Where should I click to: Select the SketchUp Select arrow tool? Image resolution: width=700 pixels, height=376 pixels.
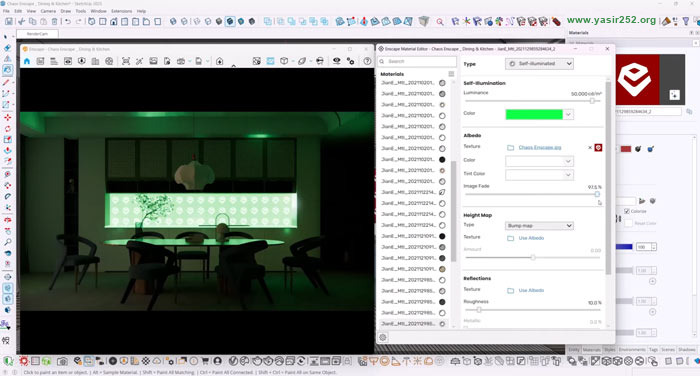coord(6,37)
